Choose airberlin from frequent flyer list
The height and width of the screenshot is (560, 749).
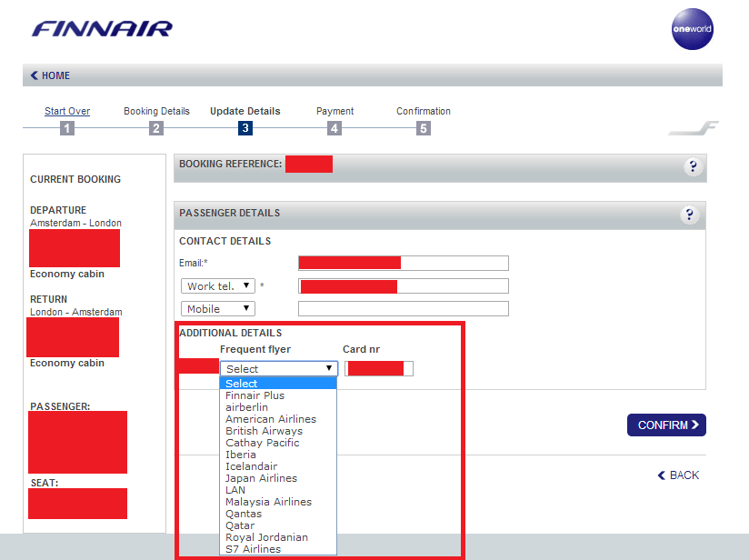click(x=278, y=407)
